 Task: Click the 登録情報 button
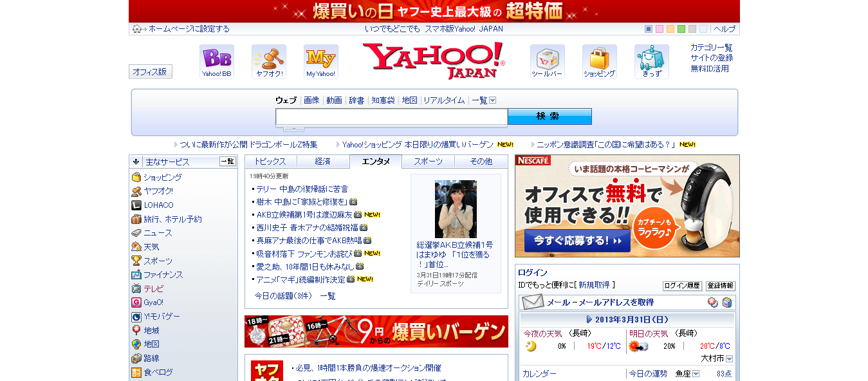pyautogui.click(x=721, y=286)
